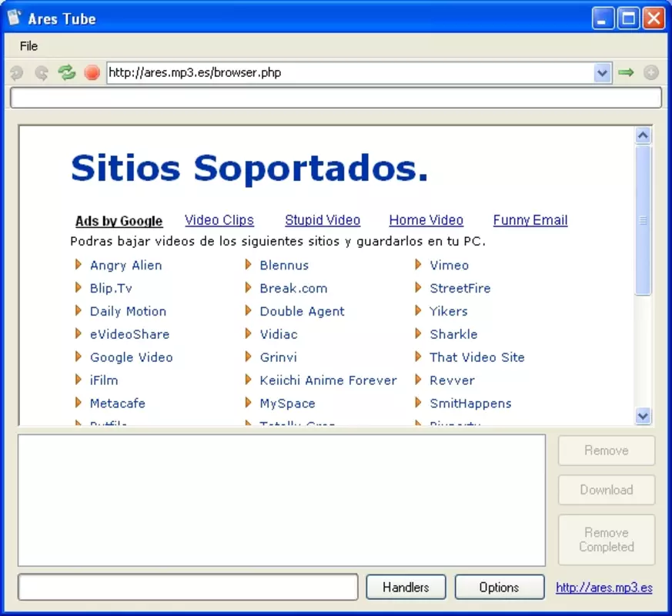Click the MySpace site link
The width and height of the screenshot is (672, 616).
288,403
